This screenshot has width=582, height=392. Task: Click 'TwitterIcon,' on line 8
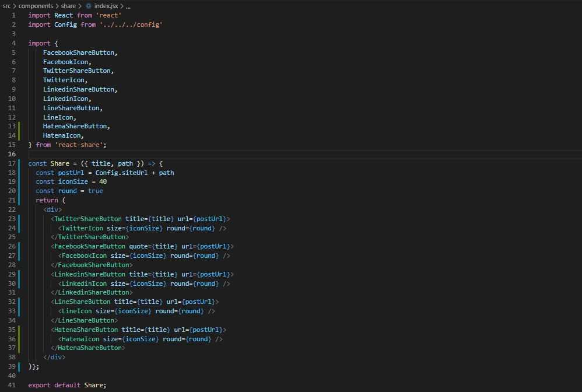(x=65, y=80)
